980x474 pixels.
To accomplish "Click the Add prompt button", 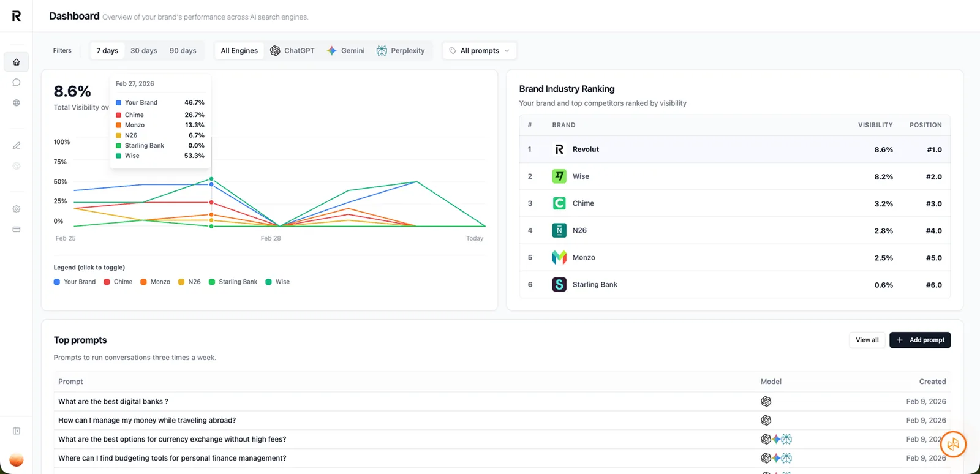I will click(x=920, y=340).
